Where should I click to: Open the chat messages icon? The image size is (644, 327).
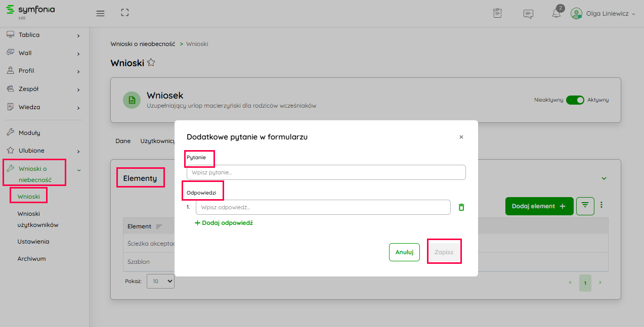(528, 14)
